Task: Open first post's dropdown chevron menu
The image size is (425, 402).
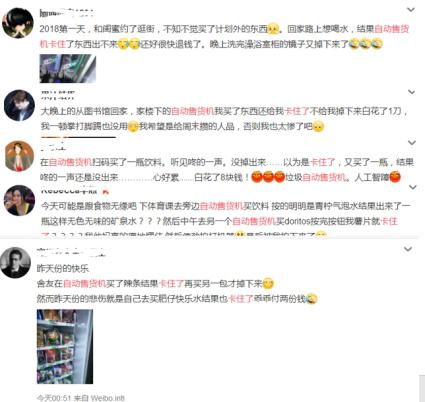Action: [411, 10]
